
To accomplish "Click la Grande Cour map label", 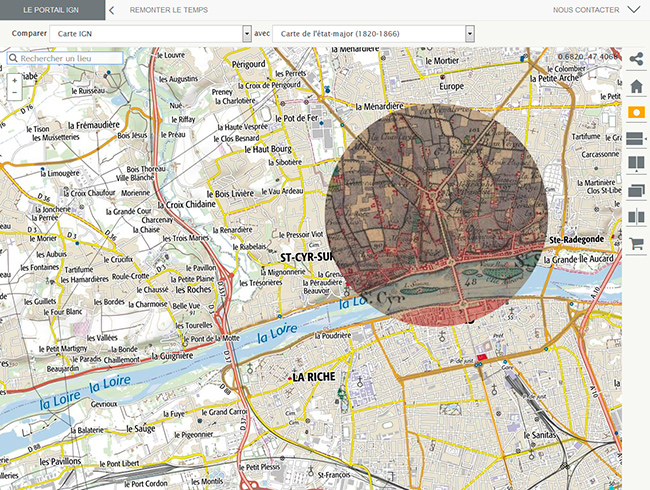I will pyautogui.click(x=129, y=211).
